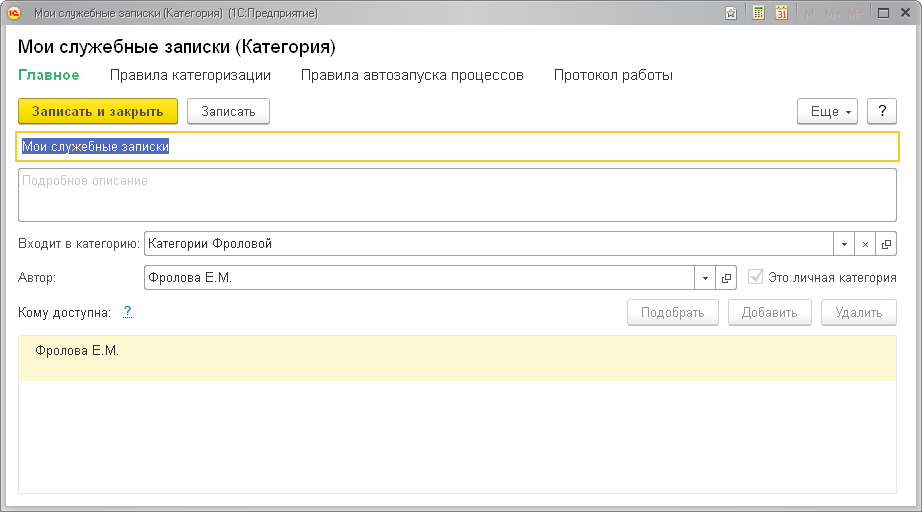Image resolution: width=922 pixels, height=512 pixels.
Task: Open the calendar icon in title bar
Action: [781, 13]
